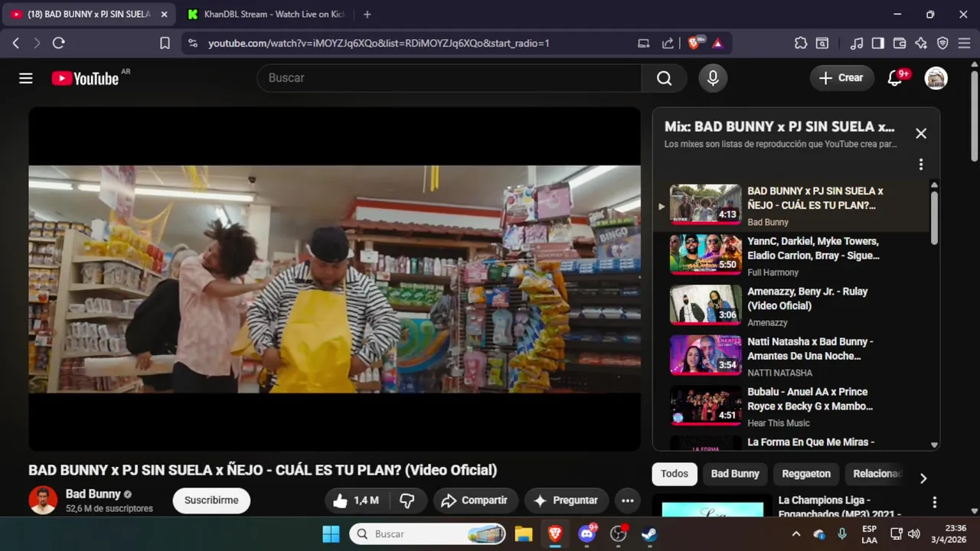Open the Mix playlist options menu
Viewport: 980px width, 551px height.
pos(921,165)
